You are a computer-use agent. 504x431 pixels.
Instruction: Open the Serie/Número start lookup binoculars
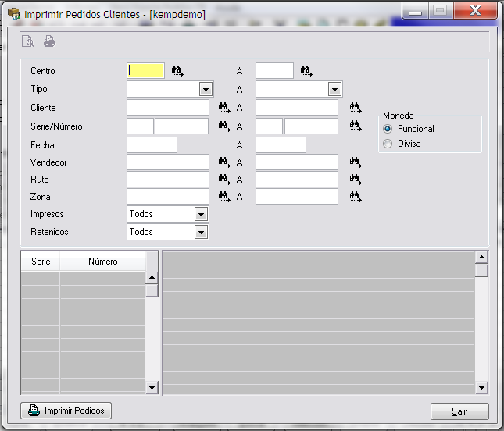coord(224,126)
